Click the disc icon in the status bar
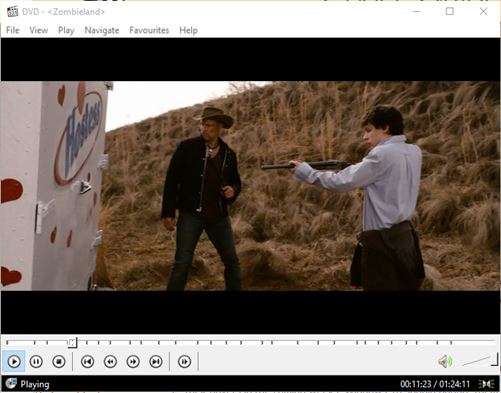 pos(11,384)
